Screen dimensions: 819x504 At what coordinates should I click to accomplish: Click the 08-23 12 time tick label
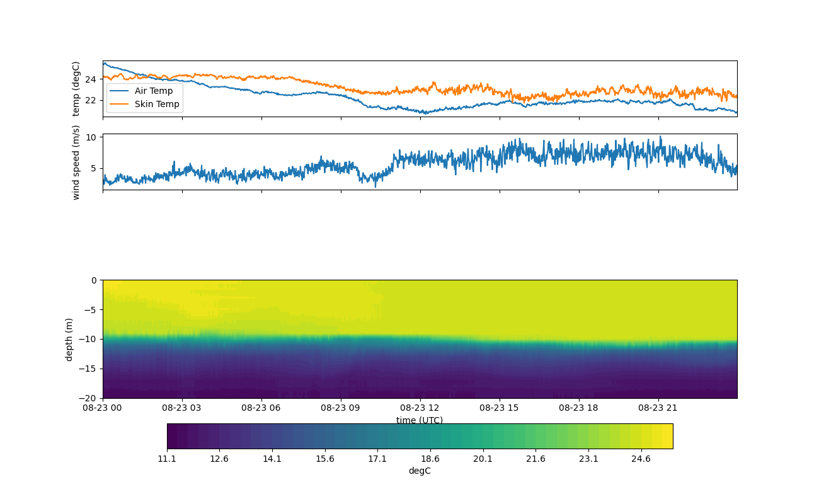tap(420, 408)
